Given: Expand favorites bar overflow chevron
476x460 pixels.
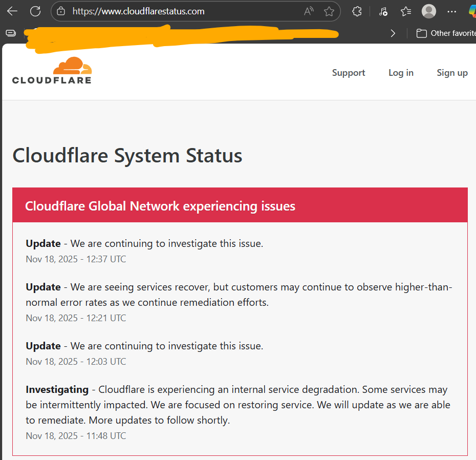Looking at the screenshot, I should pos(393,33).
